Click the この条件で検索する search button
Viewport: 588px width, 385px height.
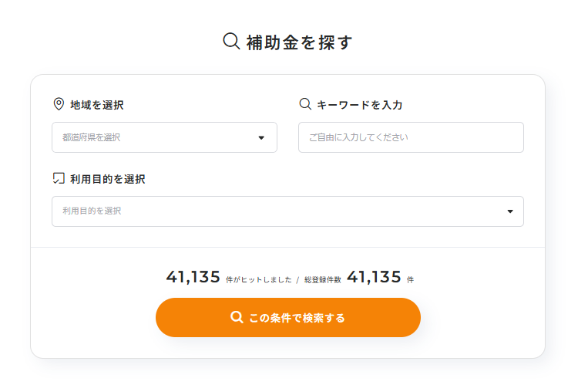288,317
